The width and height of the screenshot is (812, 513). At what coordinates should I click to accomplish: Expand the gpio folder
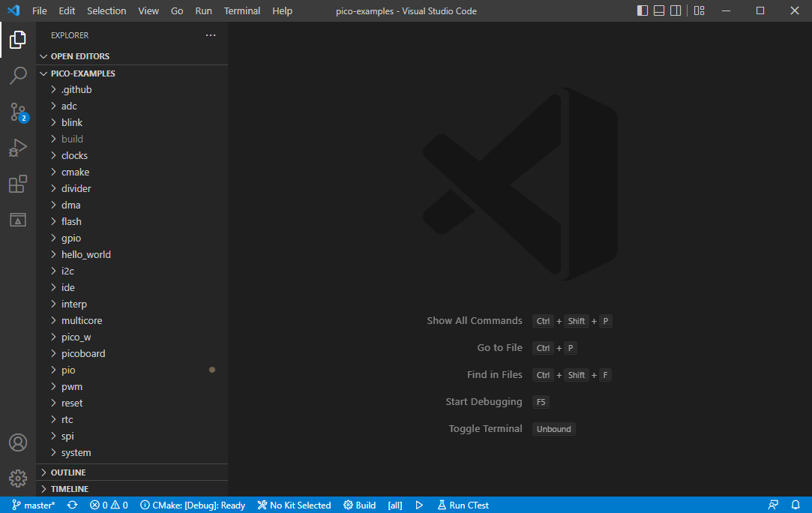pyautogui.click(x=132, y=238)
